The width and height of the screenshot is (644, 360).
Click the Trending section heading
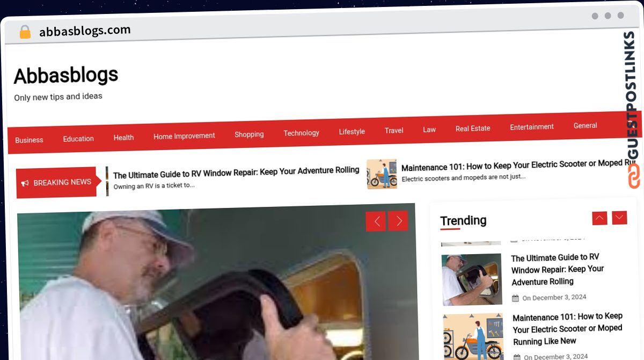pos(463,221)
